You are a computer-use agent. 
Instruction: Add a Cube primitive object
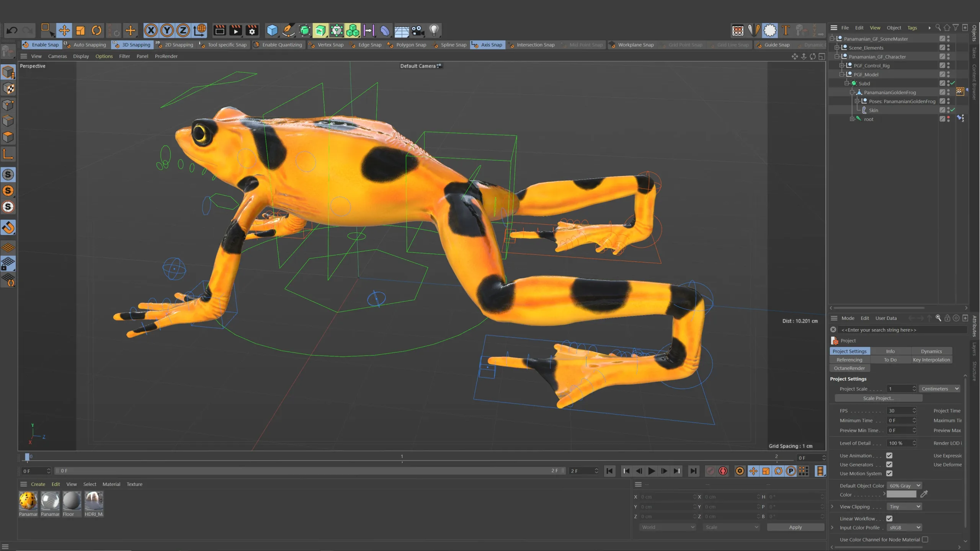tap(272, 30)
